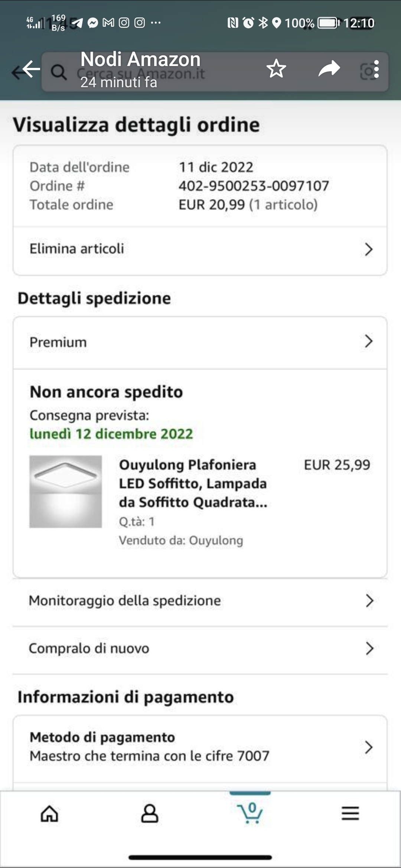This screenshot has height=868, width=401.
Task: Expand Elimina articoli chevron
Action: [368, 249]
